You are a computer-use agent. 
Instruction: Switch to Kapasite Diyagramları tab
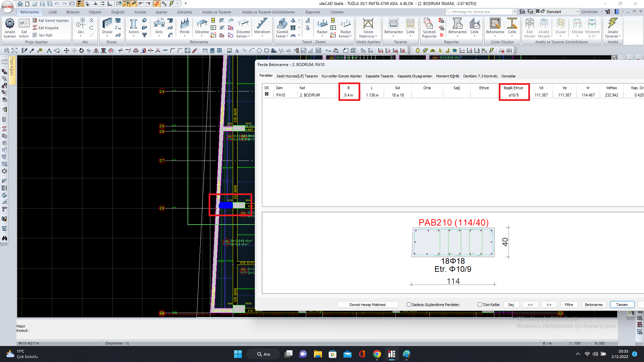[x=415, y=76]
